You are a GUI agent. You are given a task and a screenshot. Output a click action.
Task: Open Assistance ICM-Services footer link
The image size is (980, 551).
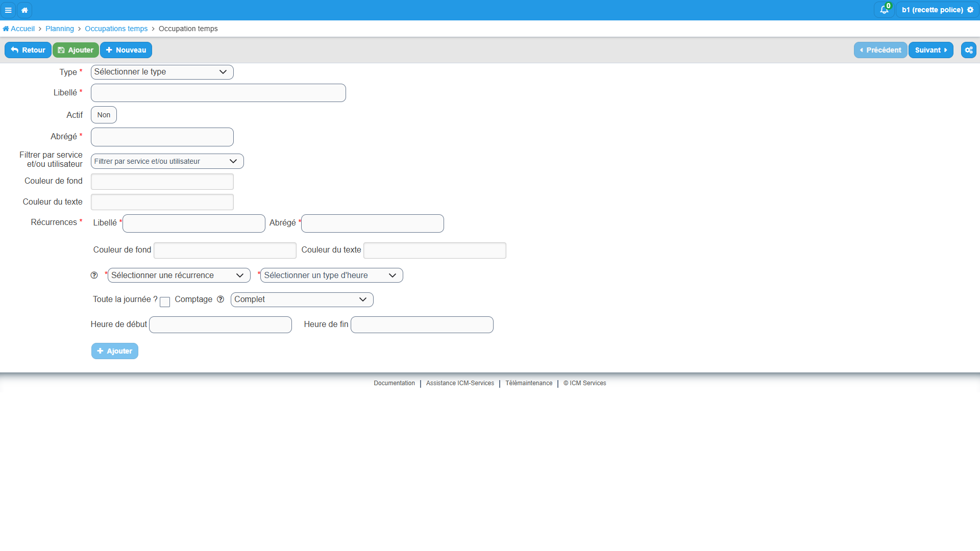460,383
